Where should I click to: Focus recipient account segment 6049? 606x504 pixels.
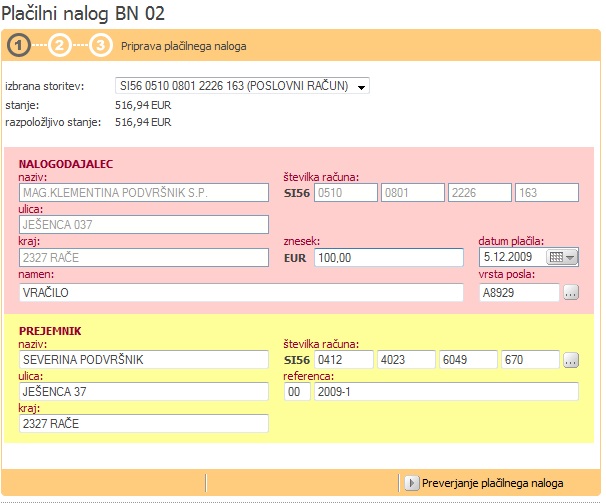coord(468,360)
